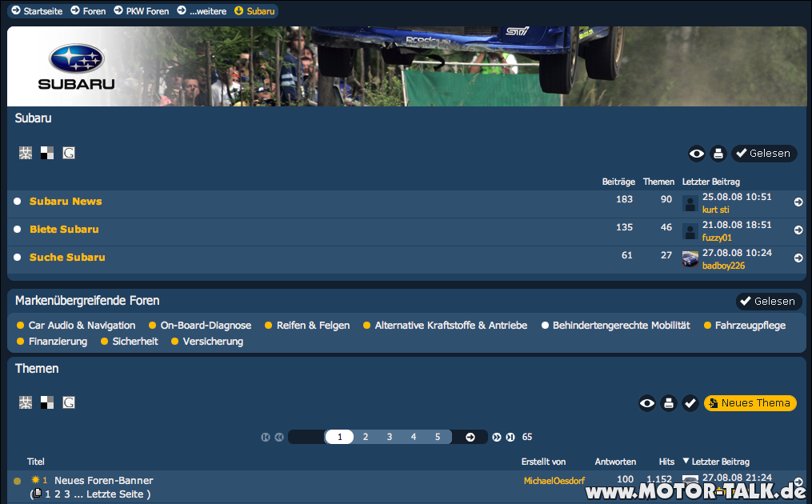Click the sun icon on Neues Foren-Banner thread
The image size is (812, 504).
coord(35,480)
